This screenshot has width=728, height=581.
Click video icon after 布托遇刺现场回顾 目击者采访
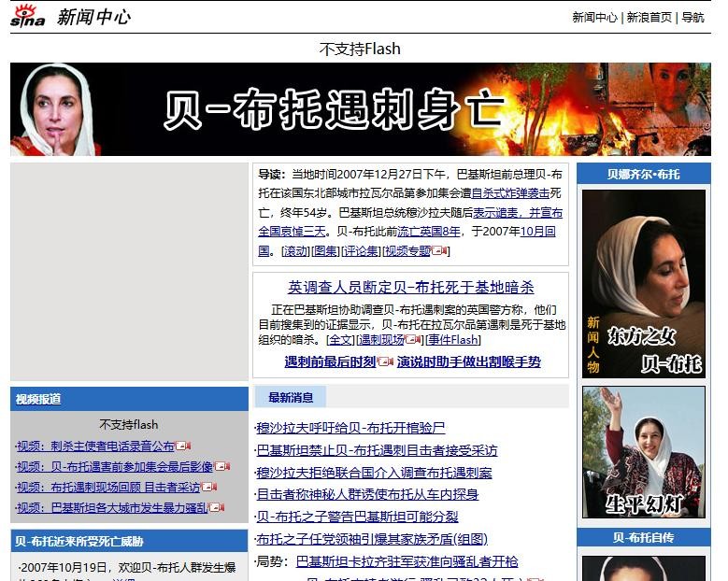209,488
